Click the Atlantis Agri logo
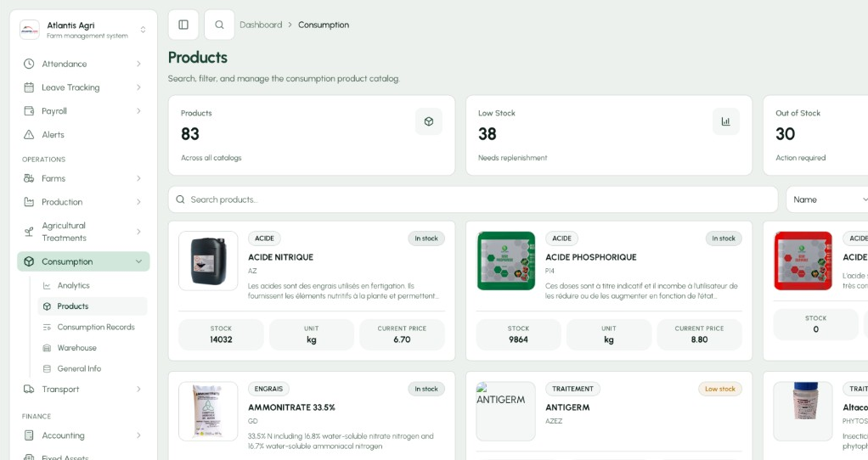 (30, 30)
